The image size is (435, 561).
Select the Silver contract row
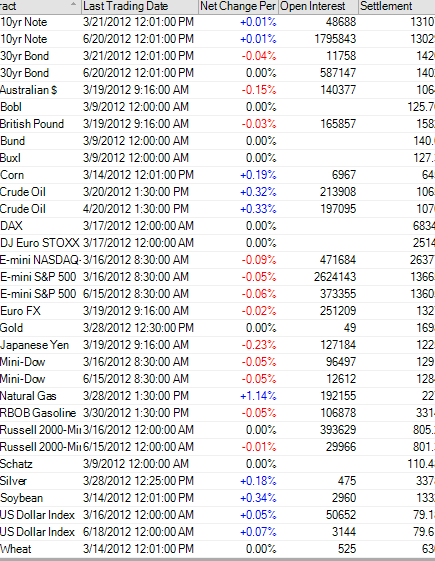pyautogui.click(x=218, y=481)
